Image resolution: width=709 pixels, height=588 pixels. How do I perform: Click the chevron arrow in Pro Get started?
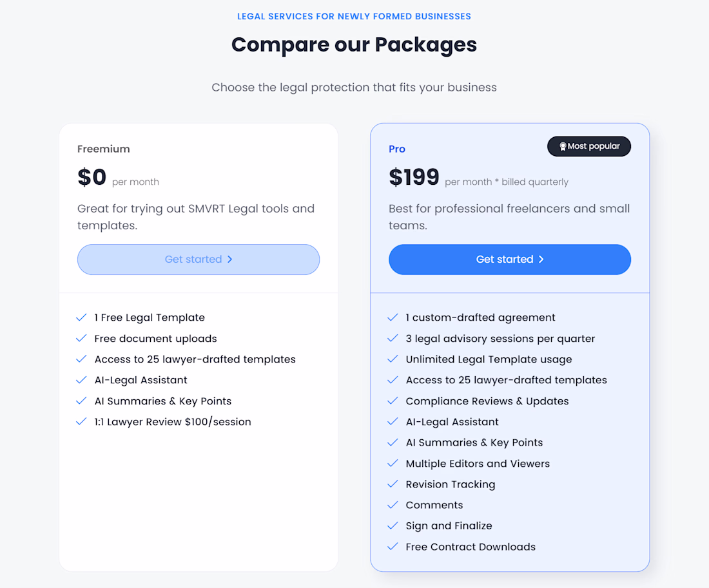click(541, 260)
